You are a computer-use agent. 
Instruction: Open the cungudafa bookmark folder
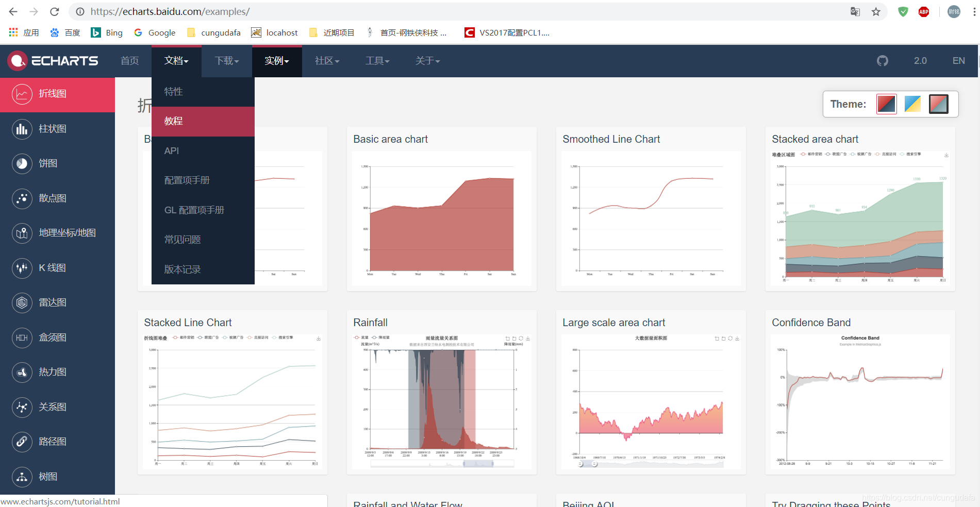pos(213,32)
